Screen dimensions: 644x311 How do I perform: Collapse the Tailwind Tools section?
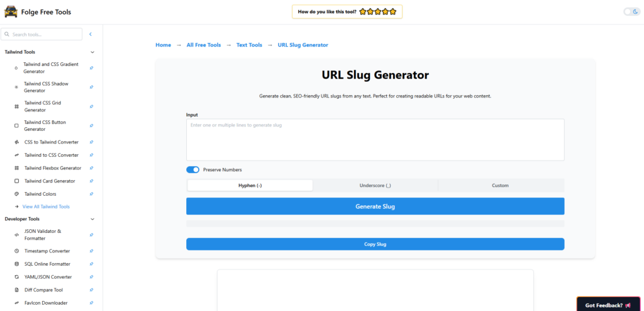[x=92, y=52]
